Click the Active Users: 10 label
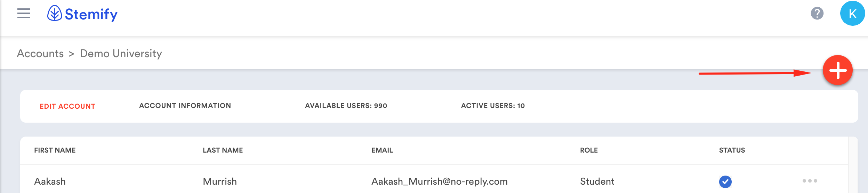 (x=493, y=106)
